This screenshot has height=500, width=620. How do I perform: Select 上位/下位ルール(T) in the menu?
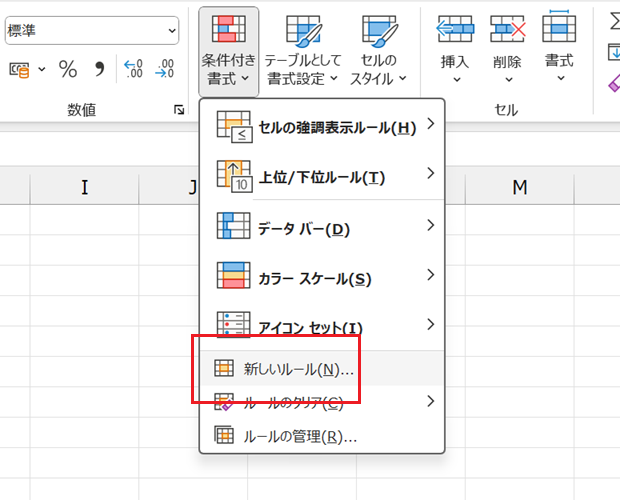coord(320,177)
